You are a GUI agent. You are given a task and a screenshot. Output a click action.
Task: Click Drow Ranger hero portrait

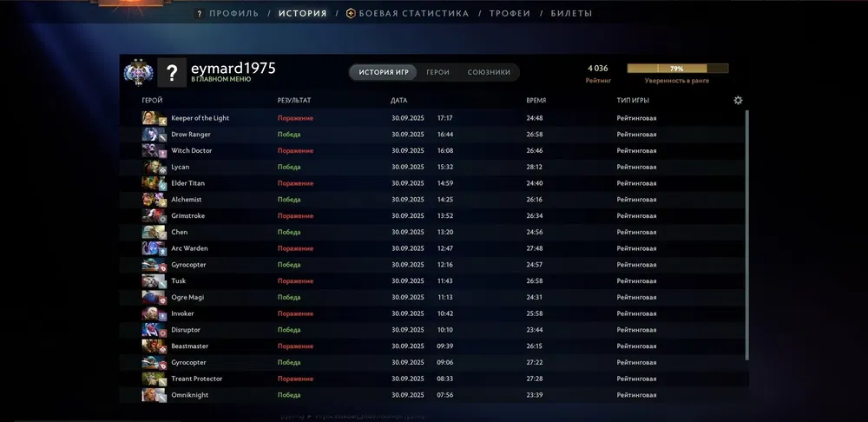(154, 135)
